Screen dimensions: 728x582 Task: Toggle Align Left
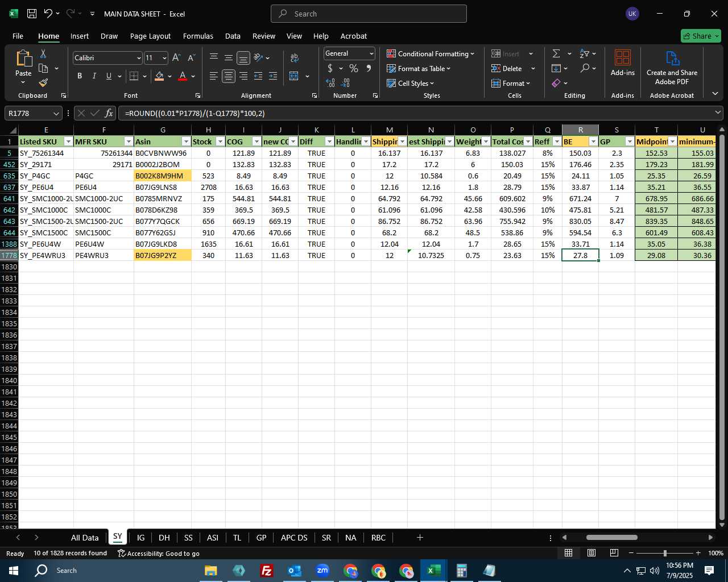click(214, 76)
